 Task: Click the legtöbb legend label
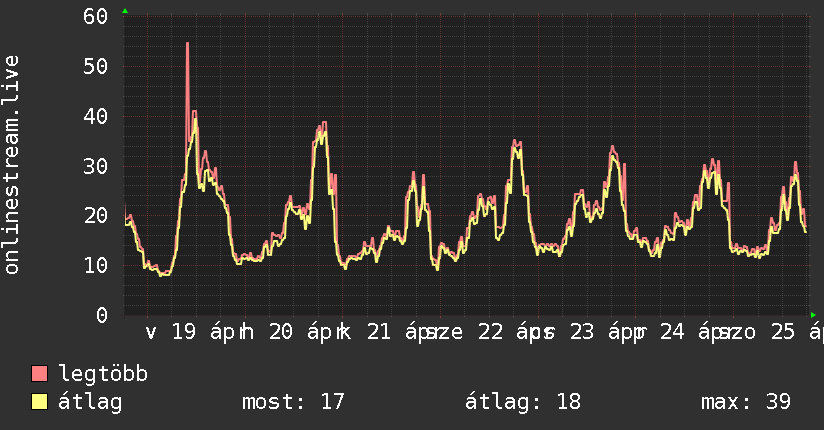tap(103, 374)
